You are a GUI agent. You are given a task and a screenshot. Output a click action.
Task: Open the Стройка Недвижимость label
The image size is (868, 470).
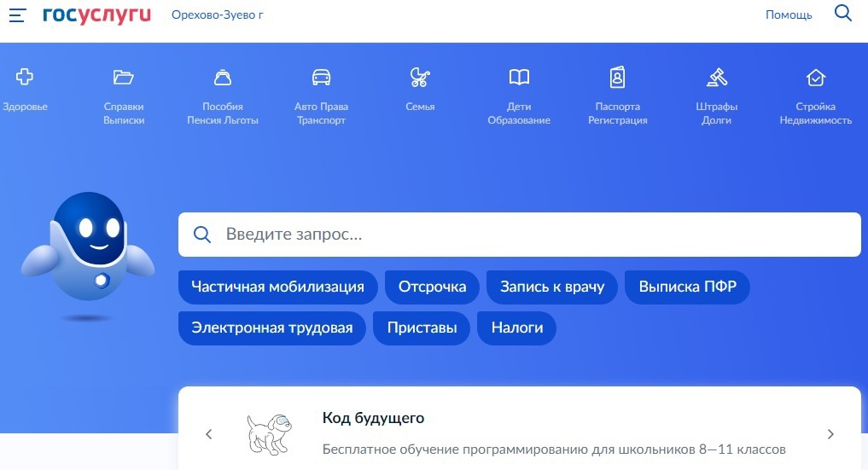click(x=815, y=113)
